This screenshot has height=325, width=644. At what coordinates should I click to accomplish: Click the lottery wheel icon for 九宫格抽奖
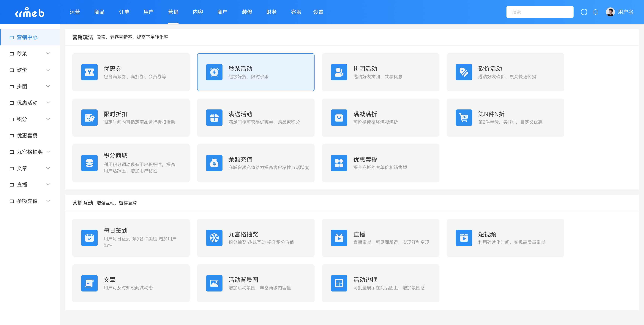click(x=214, y=238)
